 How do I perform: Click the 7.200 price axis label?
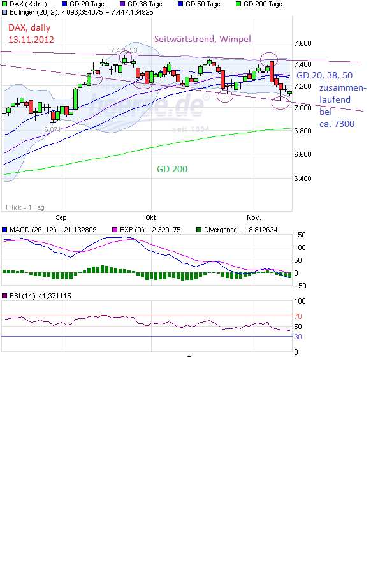point(303,86)
